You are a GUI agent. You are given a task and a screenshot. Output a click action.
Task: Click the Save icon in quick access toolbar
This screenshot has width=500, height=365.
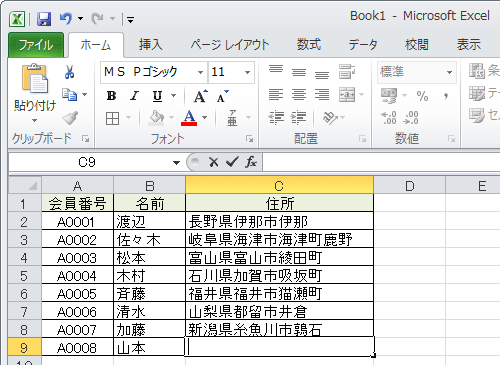[x=44, y=19]
